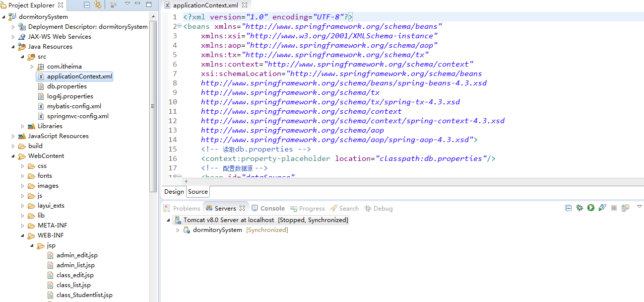Image resolution: width=644 pixels, height=302 pixels.
Task: Collapse all nodes in Project Explorer
Action: coord(86,4)
